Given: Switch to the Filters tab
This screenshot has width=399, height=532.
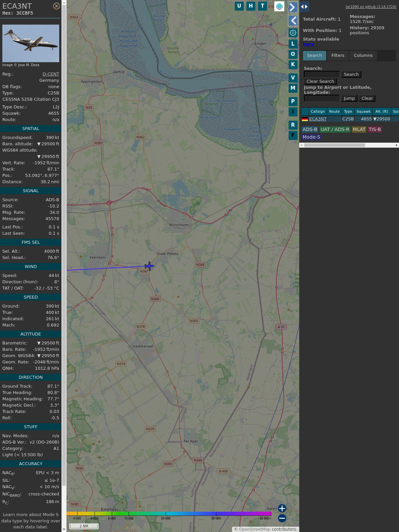Looking at the screenshot, I should point(338,56).
